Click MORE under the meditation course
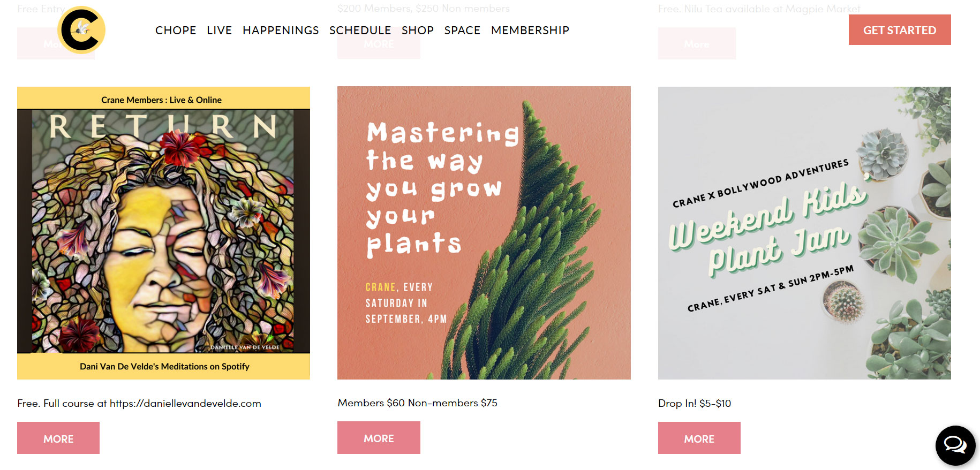Screen dimensions: 980x470 coord(58,438)
